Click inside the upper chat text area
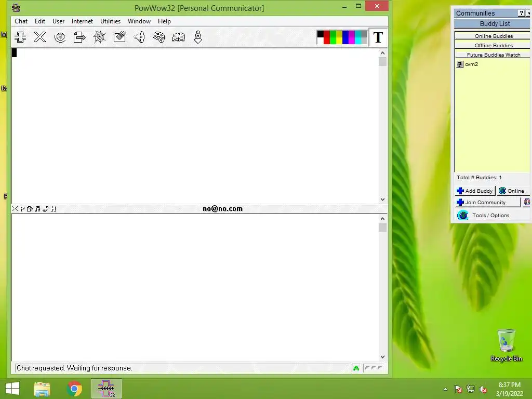The width and height of the screenshot is (532, 399). point(195,126)
